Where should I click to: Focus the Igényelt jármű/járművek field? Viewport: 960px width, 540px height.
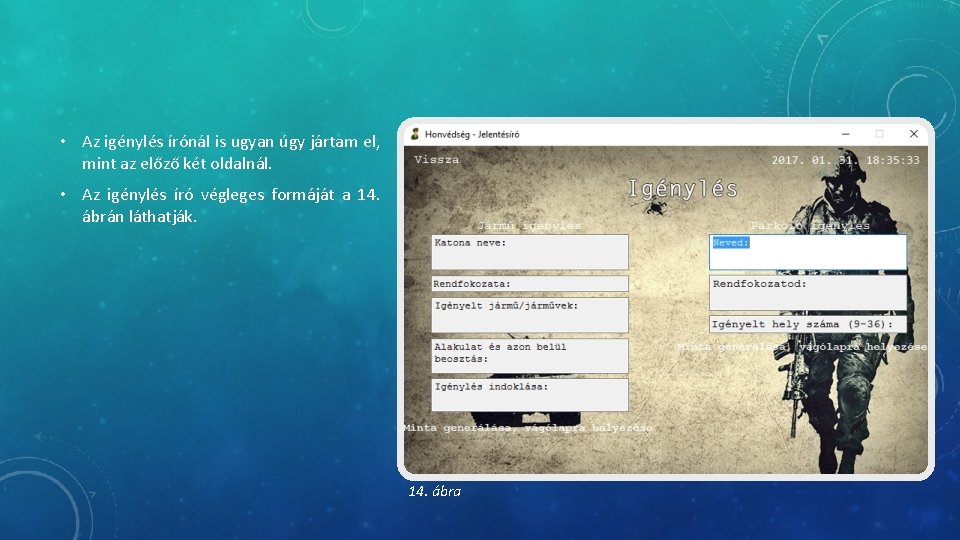click(530, 315)
